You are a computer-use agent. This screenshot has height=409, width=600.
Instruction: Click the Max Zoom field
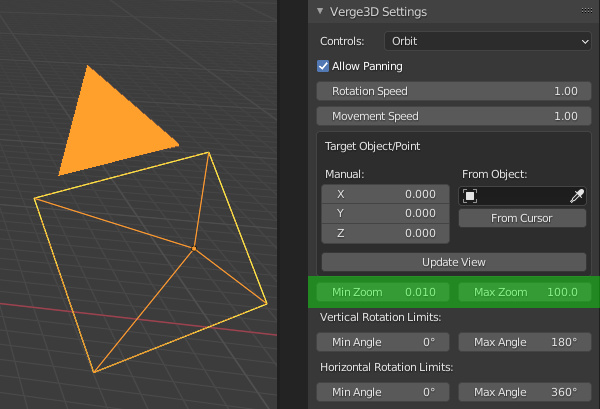(x=525, y=292)
